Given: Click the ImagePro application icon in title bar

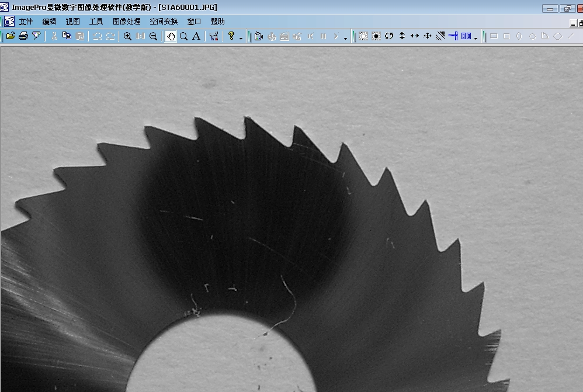Looking at the screenshot, I should (x=5, y=7).
